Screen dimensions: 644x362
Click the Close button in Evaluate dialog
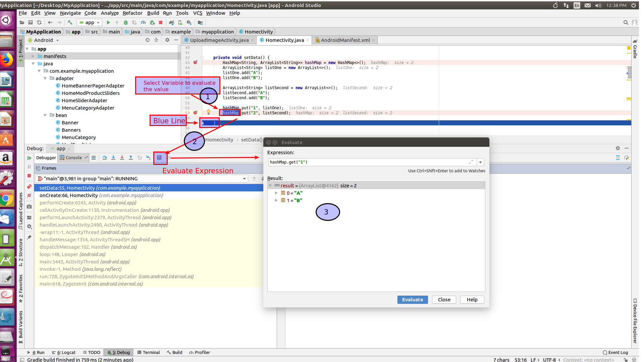(x=444, y=299)
